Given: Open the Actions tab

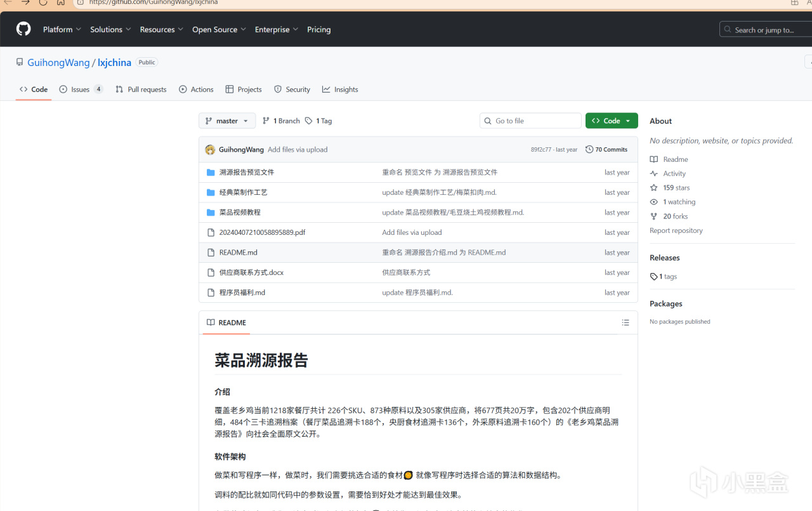Looking at the screenshot, I should coord(196,90).
